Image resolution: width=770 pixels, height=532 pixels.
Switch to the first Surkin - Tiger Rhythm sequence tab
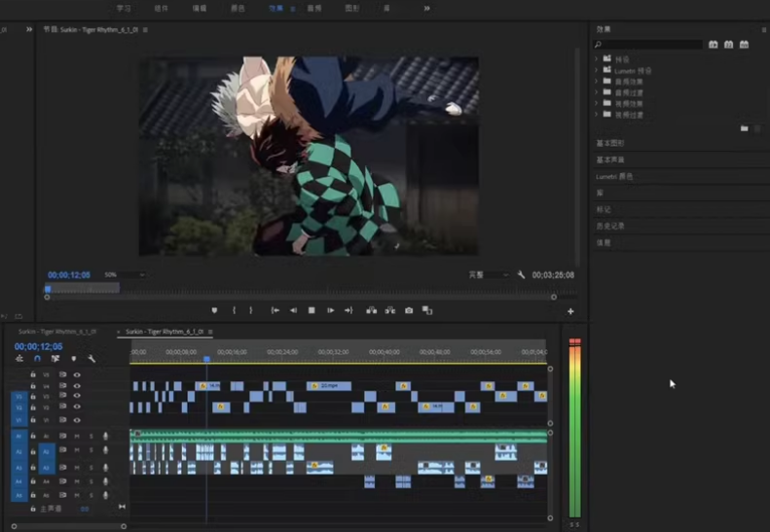[57, 332]
